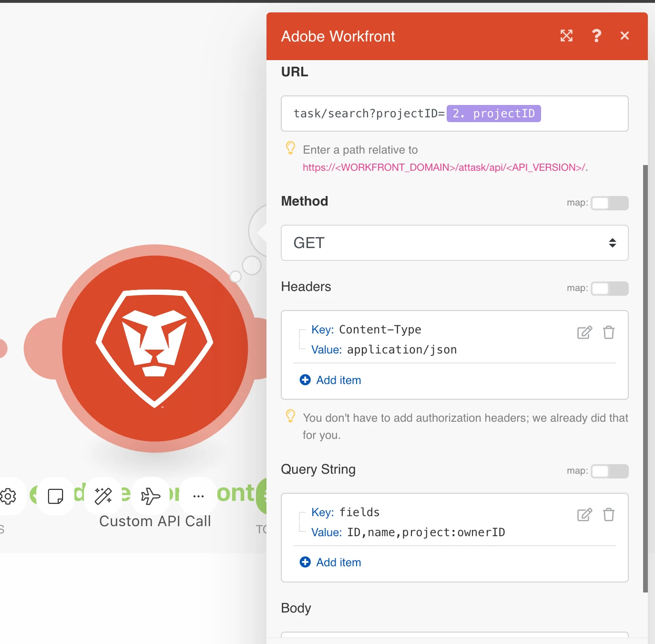This screenshot has width=655, height=644.
Task: Edit the Content-Type header item
Action: tap(584, 332)
